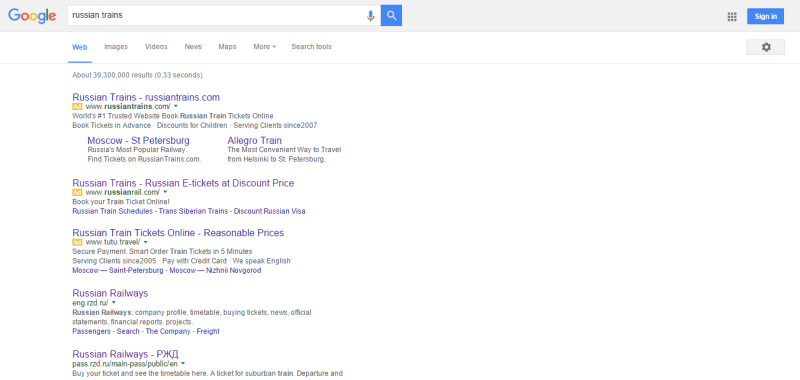Open Allegro Train sitelink
Image resolution: width=800 pixels, height=380 pixels.
coord(255,140)
